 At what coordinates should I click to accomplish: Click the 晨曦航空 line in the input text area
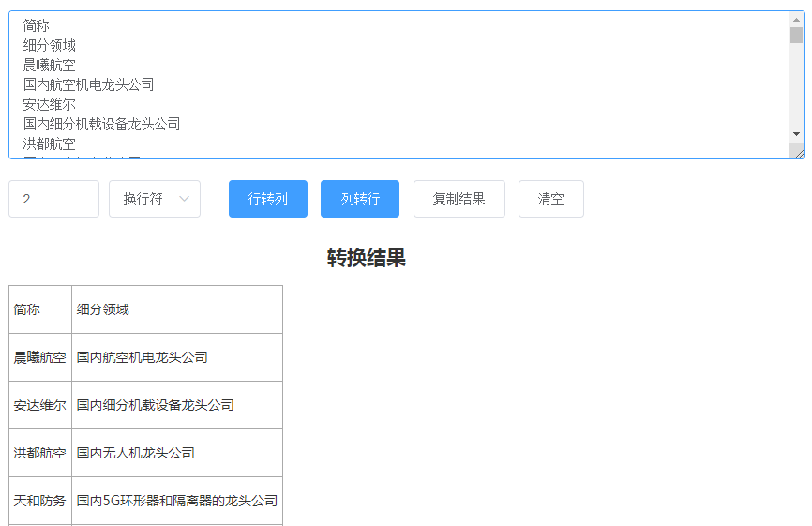[x=50, y=65]
